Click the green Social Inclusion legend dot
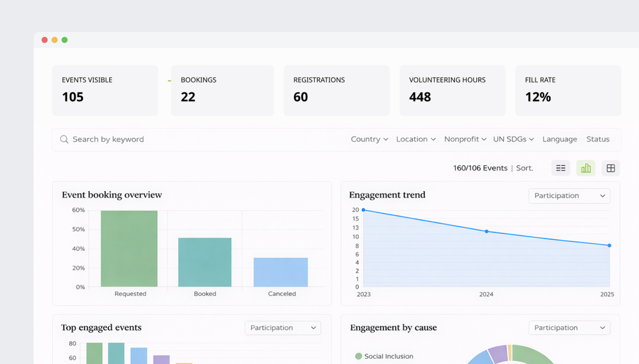Screen dimensions: 639x364 (x=358, y=356)
